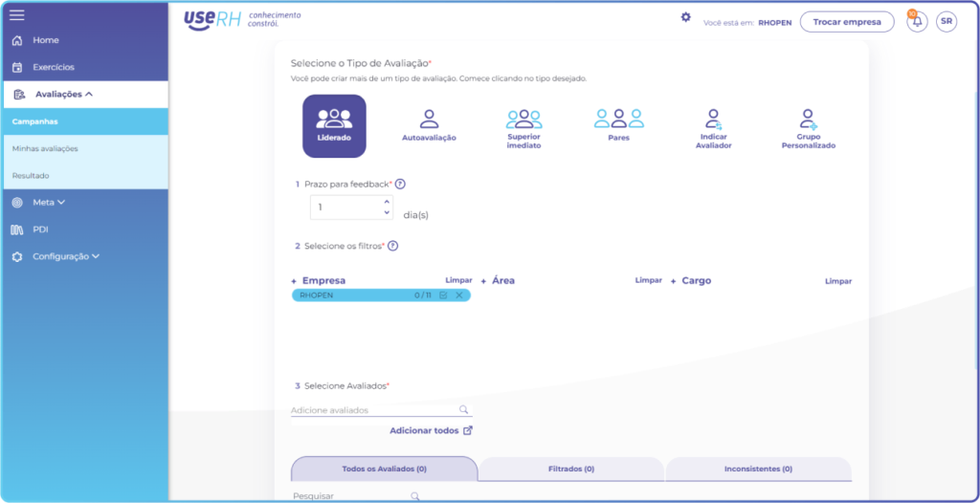The height and width of the screenshot is (503, 980).
Task: Click help icon beside Prazo para feedback
Action: 400,185
